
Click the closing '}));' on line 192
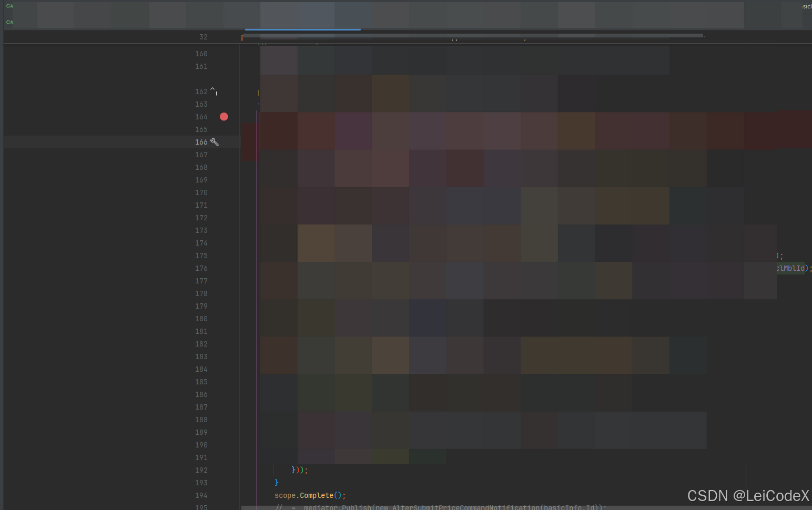pyautogui.click(x=300, y=470)
